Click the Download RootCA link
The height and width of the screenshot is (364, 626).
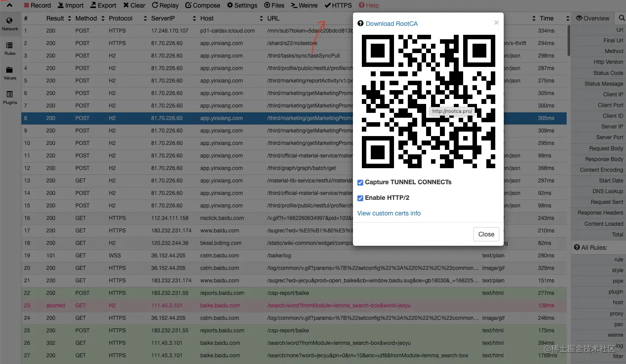(392, 24)
